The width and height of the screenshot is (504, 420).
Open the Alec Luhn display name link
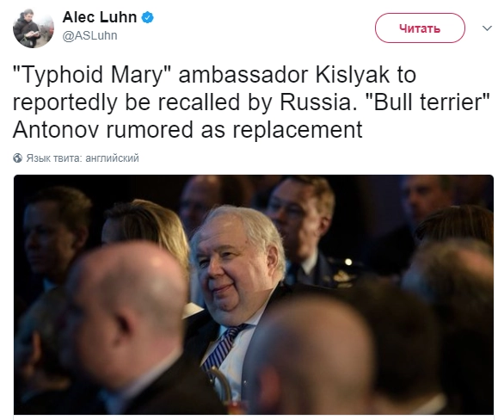tap(100, 17)
